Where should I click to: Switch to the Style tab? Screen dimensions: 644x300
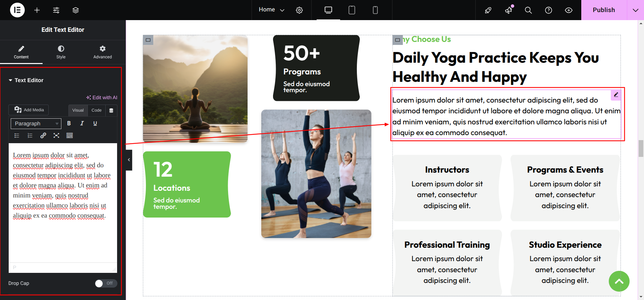point(61,52)
